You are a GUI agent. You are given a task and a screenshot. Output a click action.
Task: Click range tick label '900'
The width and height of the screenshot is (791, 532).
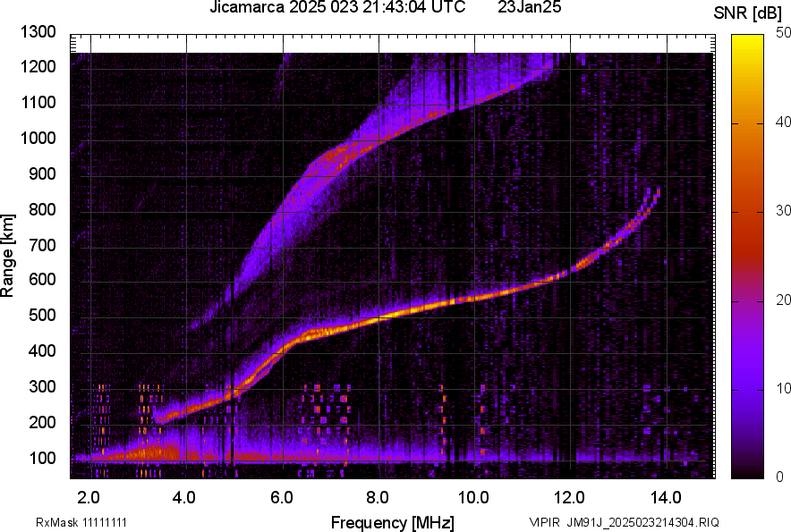click(42, 174)
